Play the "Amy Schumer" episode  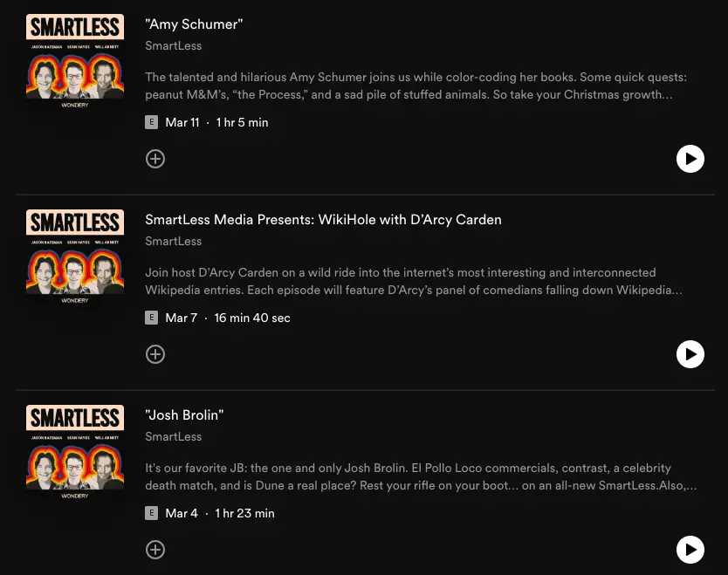[690, 159]
